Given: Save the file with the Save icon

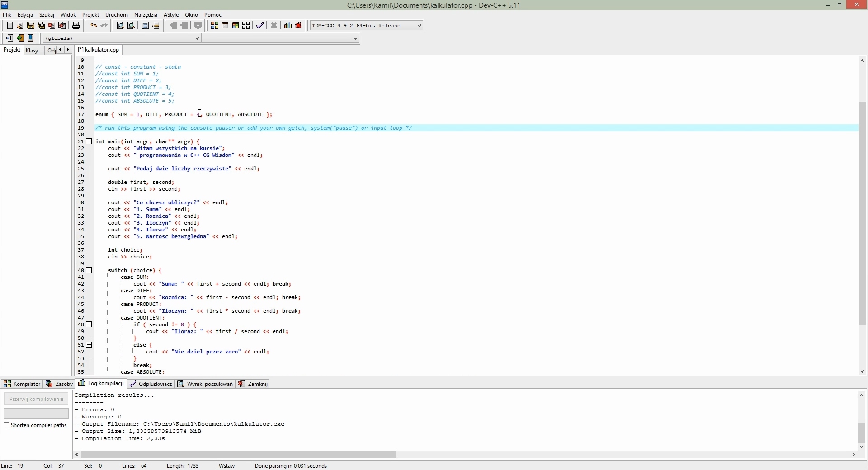Looking at the screenshot, I should tap(31, 26).
